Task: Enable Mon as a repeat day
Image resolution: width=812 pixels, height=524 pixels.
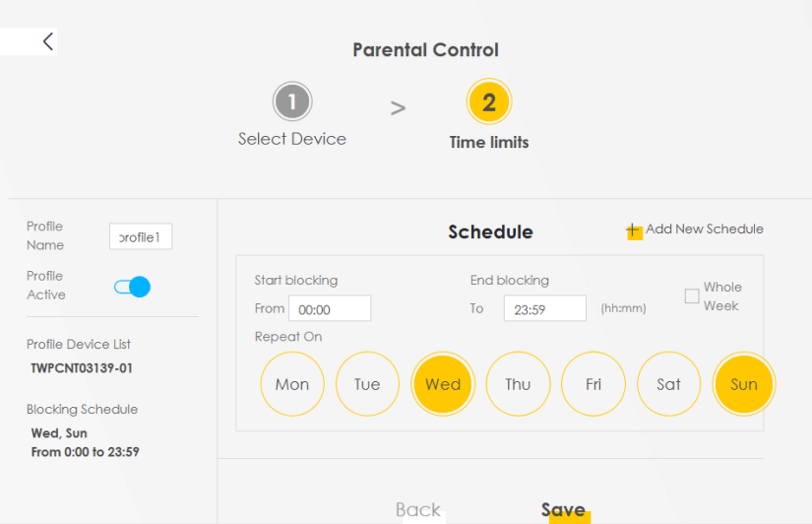Action: pos(292,384)
